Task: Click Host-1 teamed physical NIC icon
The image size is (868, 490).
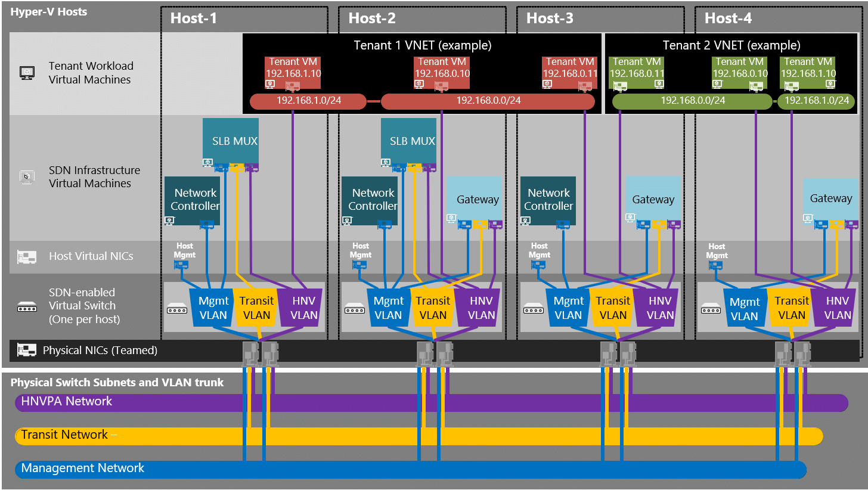Action: pos(261,353)
